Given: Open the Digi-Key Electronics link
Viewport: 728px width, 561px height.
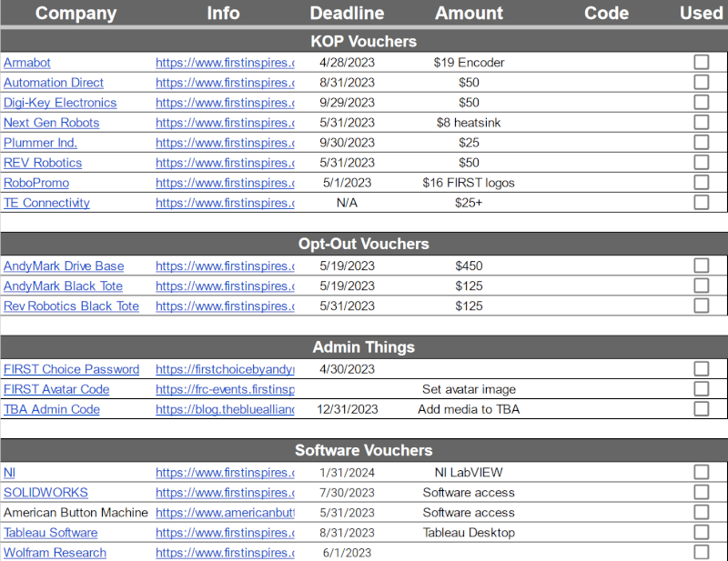Looking at the screenshot, I should 60,103.
